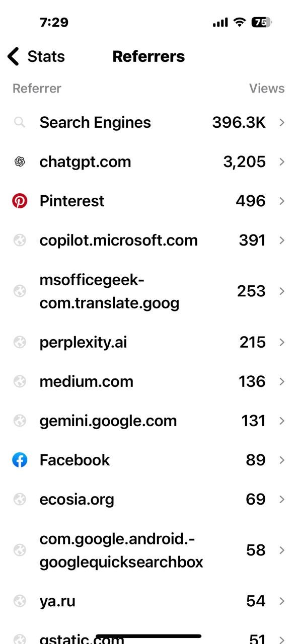Tap the chevron next to Facebook

tap(281, 459)
